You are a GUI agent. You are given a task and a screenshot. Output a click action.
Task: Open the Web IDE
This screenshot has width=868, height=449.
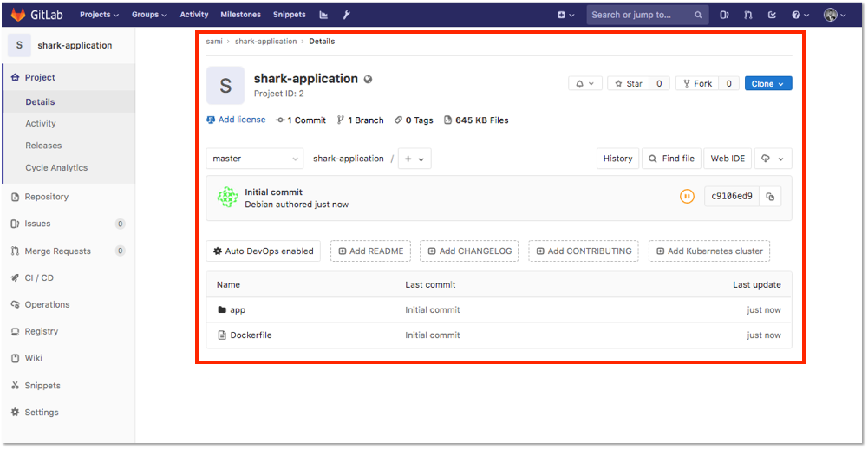pos(728,159)
